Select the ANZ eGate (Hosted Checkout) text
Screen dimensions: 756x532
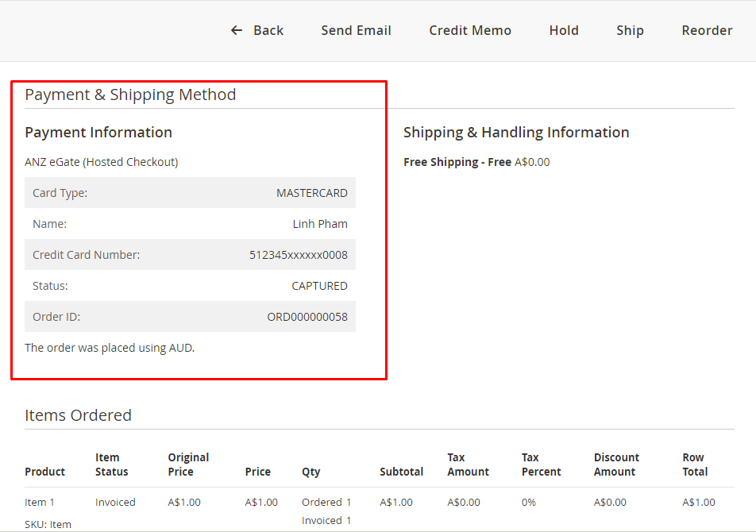point(101,162)
